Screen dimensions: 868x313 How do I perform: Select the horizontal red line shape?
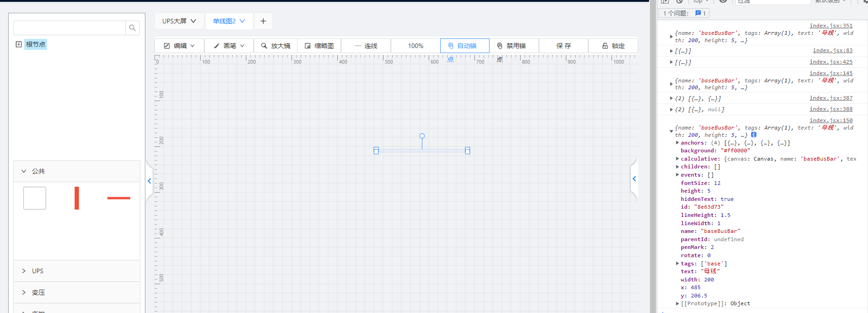click(119, 198)
